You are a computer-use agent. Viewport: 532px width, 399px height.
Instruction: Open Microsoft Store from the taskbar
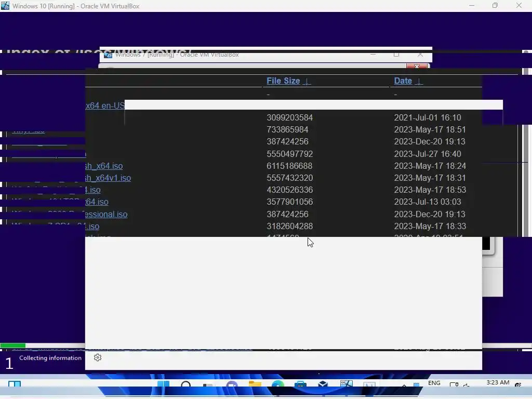(301, 384)
